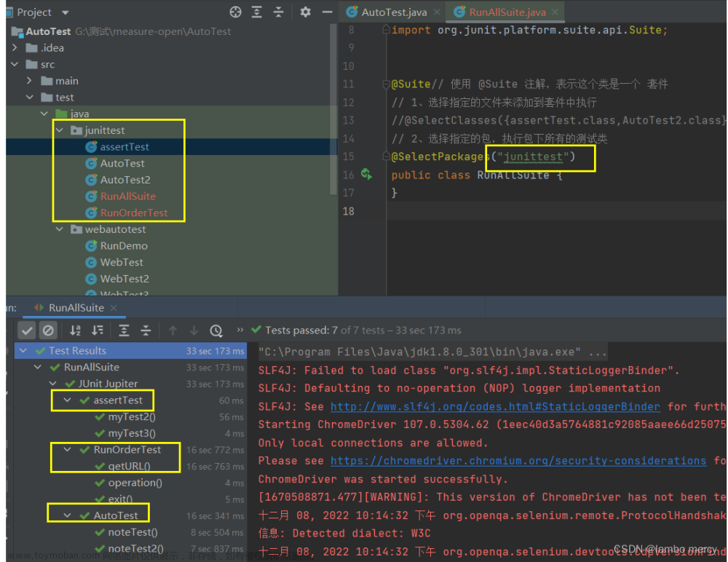Click Collapse All icon in Project panel header
This screenshot has height=562, width=728.
point(279,12)
